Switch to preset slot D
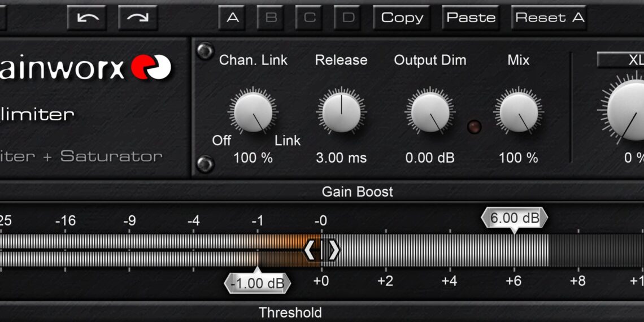Image resolution: width=644 pixels, height=322 pixels. [349, 18]
